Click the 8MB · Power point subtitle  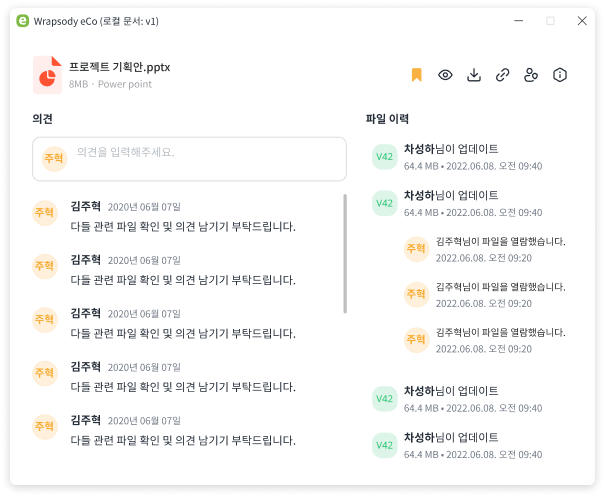point(110,84)
